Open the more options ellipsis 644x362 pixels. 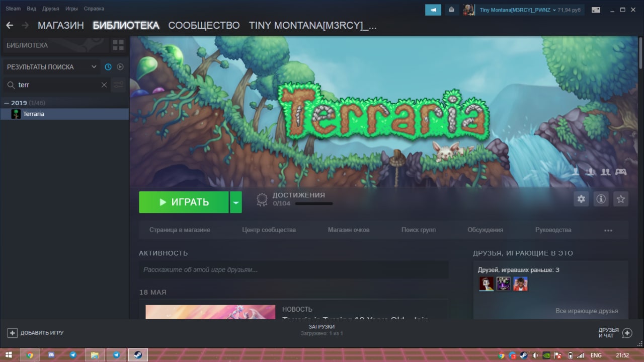(x=608, y=230)
